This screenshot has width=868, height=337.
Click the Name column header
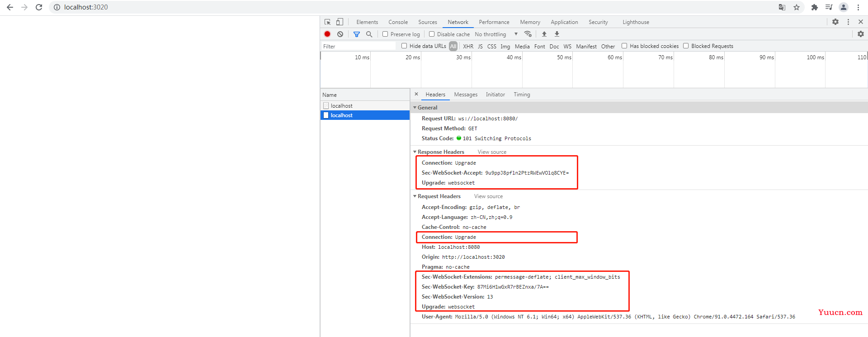click(365, 95)
